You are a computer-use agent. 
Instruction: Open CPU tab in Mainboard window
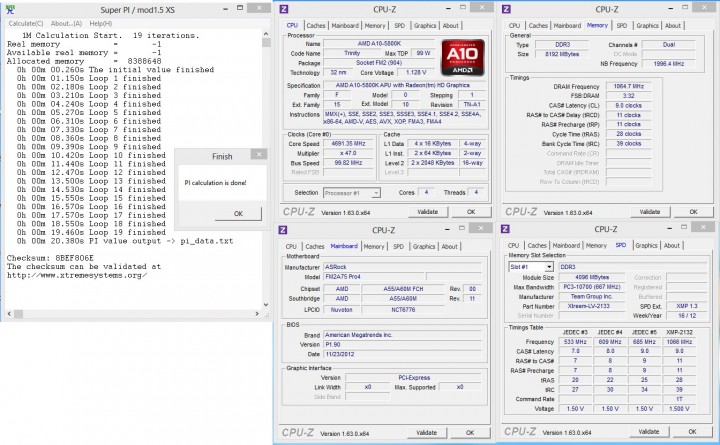tap(291, 247)
